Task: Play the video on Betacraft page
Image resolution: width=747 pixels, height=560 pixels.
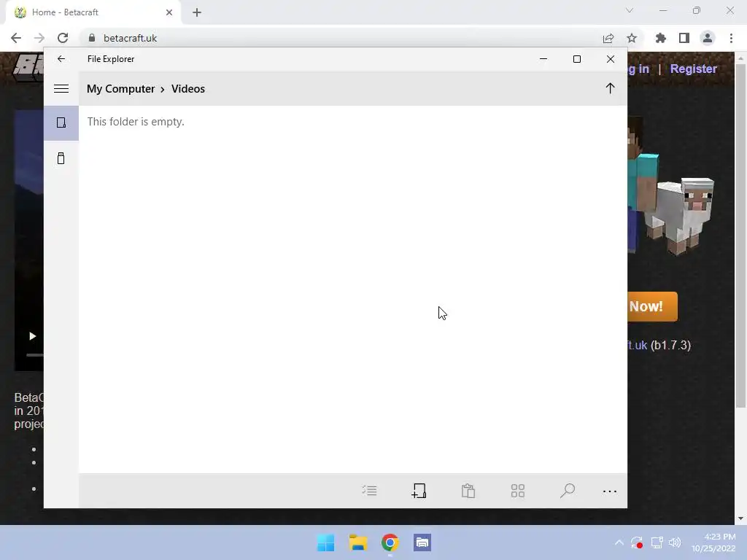Action: tap(32, 336)
